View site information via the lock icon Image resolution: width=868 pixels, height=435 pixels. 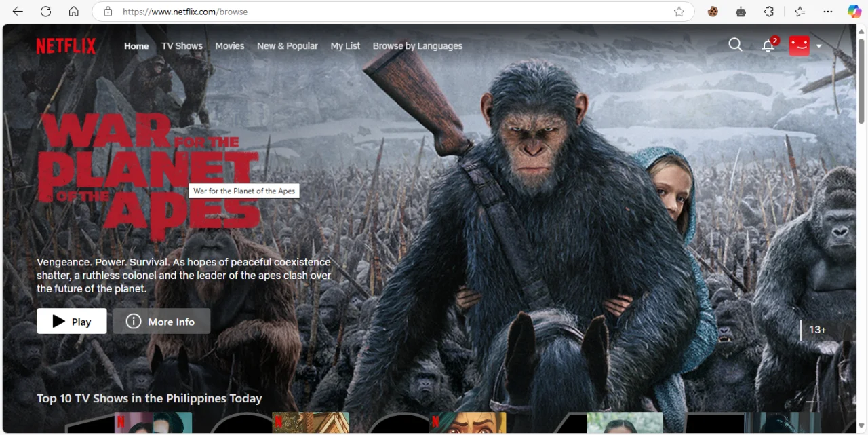tap(107, 12)
